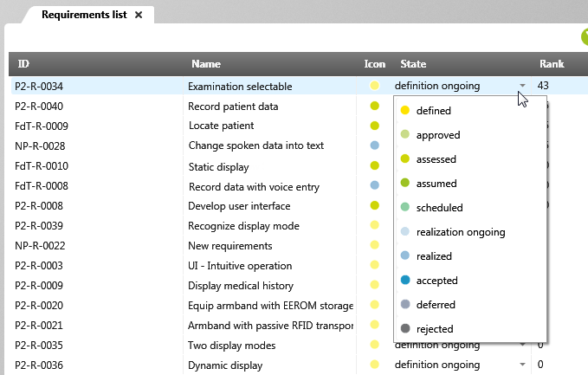Click the ID cell P2-R-0040
The width and height of the screenshot is (588, 375).
point(39,107)
